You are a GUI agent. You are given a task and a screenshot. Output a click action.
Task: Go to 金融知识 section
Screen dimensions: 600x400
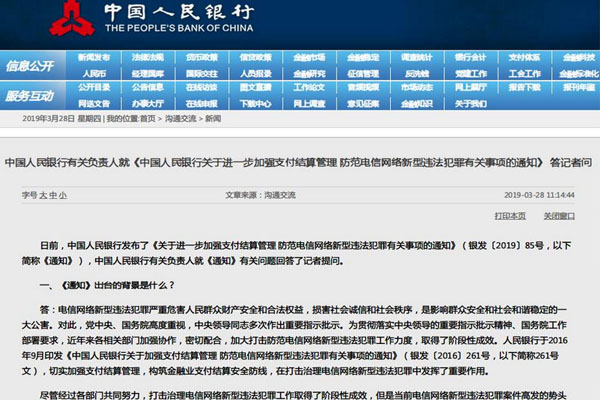pos(417,103)
